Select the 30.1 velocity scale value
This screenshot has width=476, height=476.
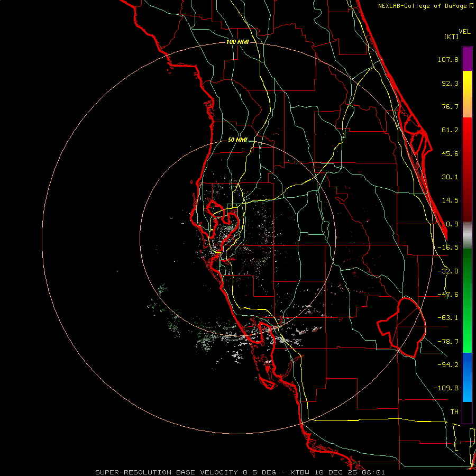tap(450, 177)
